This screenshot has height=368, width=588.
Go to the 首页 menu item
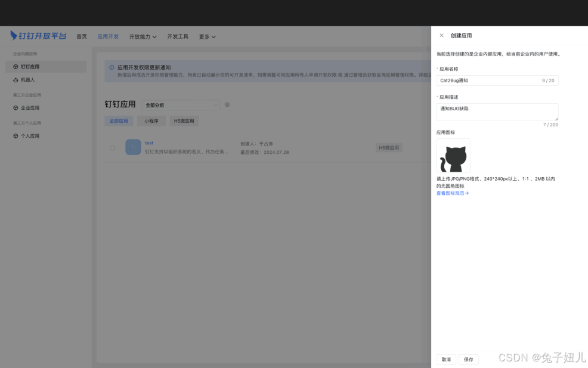[81, 36]
